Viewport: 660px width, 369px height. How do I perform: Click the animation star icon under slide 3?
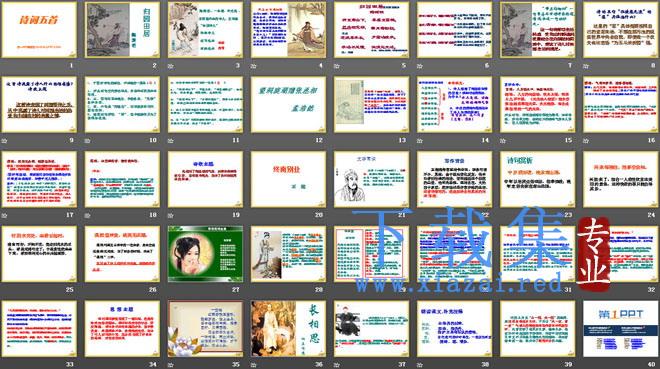coord(171,66)
